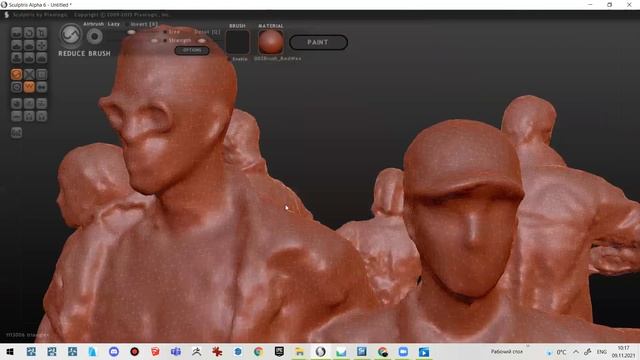Click the Size slider handle
640x360 pixels.
(131, 32)
